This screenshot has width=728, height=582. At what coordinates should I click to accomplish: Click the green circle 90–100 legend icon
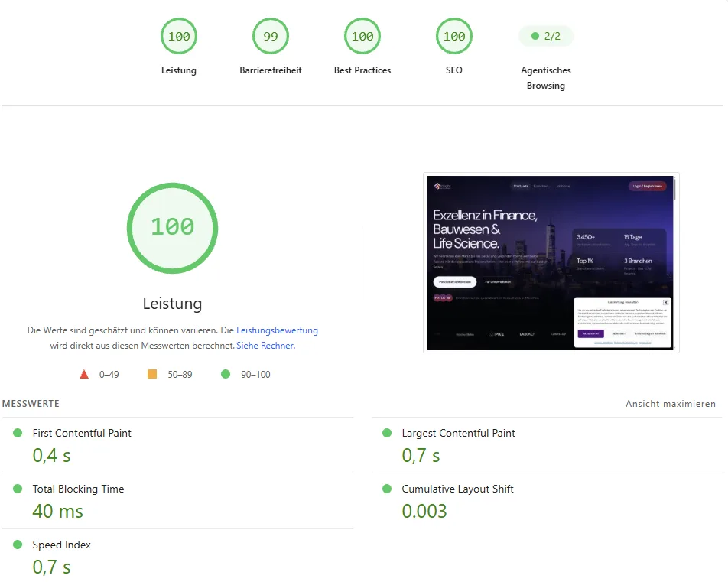[x=226, y=374]
